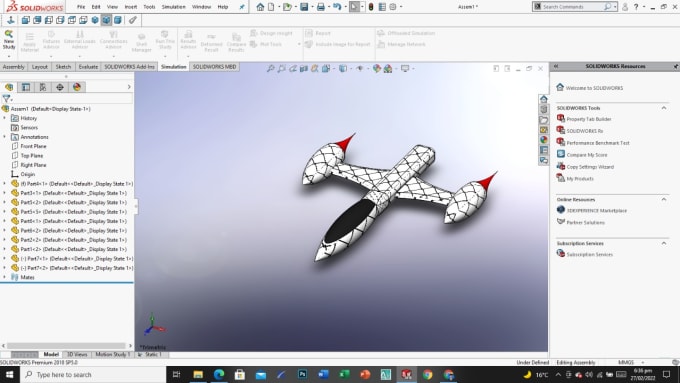Select the Front Plane tree item
680x383 pixels.
[33, 146]
